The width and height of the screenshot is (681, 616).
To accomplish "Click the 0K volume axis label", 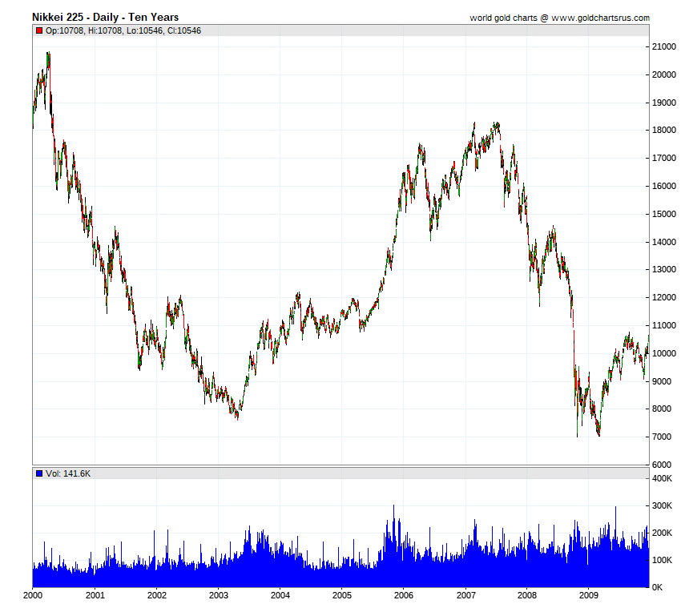I will tap(658, 587).
